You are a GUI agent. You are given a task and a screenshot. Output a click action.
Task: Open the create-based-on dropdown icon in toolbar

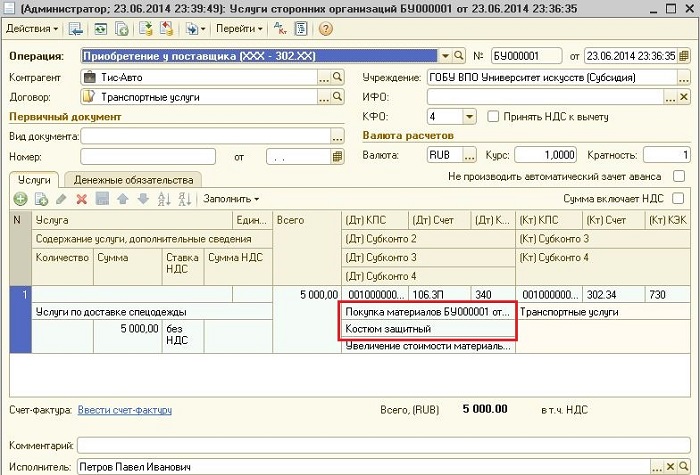coord(195,29)
